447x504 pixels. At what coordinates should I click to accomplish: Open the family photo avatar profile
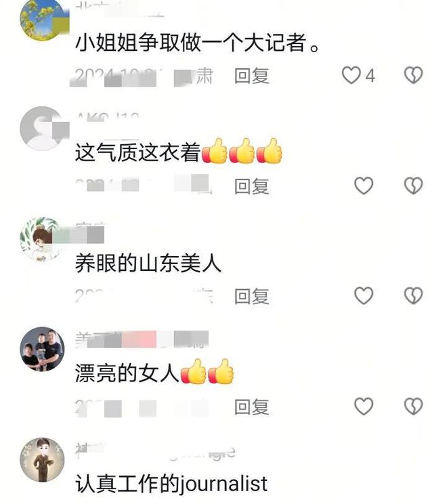tap(43, 349)
